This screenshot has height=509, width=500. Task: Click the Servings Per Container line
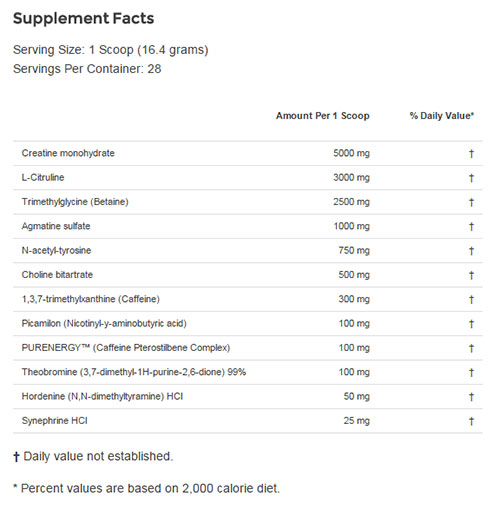point(87,69)
